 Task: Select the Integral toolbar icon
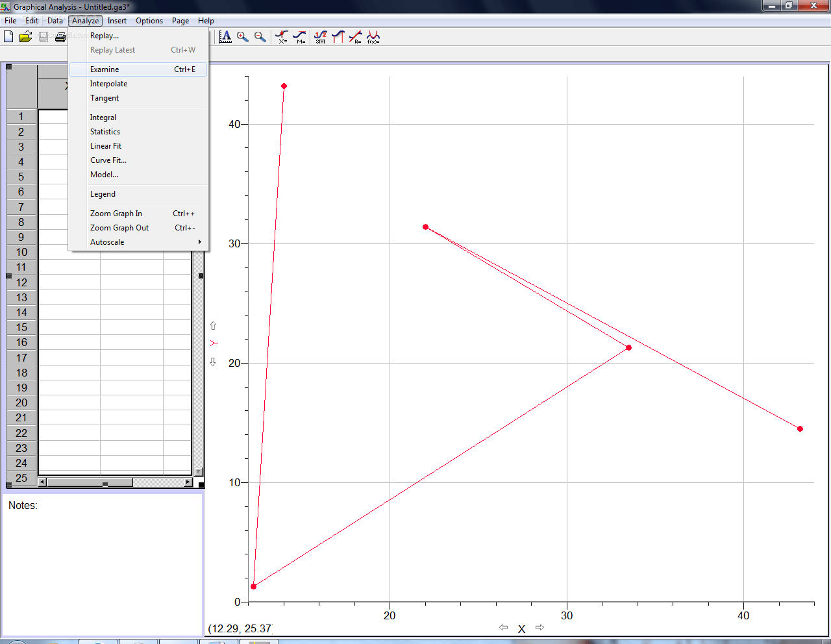[x=338, y=36]
